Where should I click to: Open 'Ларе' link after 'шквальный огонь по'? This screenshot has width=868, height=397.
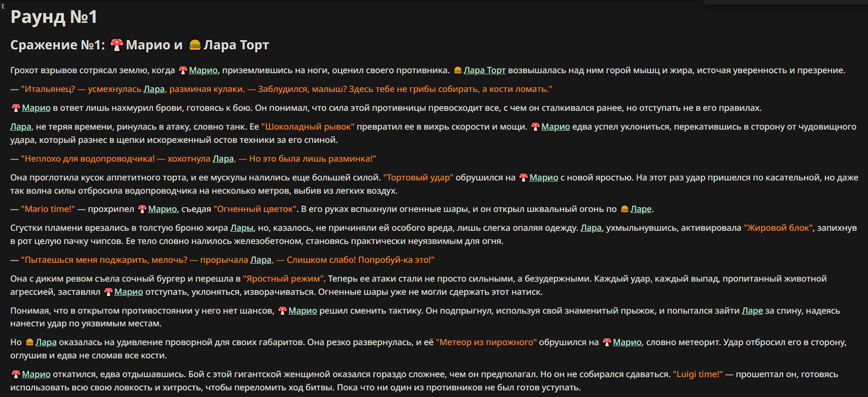641,209
